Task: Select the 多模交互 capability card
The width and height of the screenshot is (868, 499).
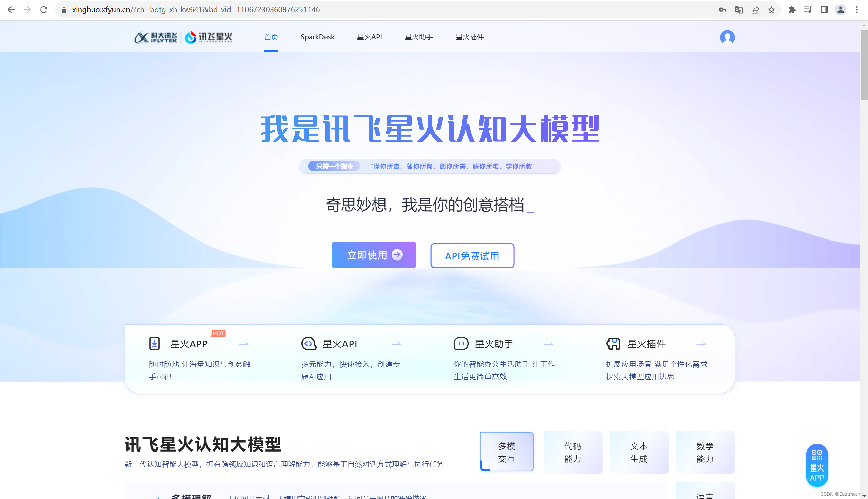Action: click(x=506, y=452)
